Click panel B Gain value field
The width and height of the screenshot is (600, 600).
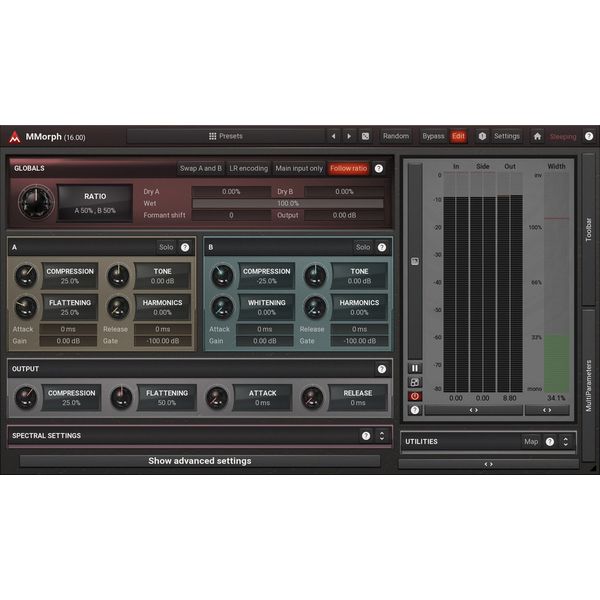pos(265,341)
